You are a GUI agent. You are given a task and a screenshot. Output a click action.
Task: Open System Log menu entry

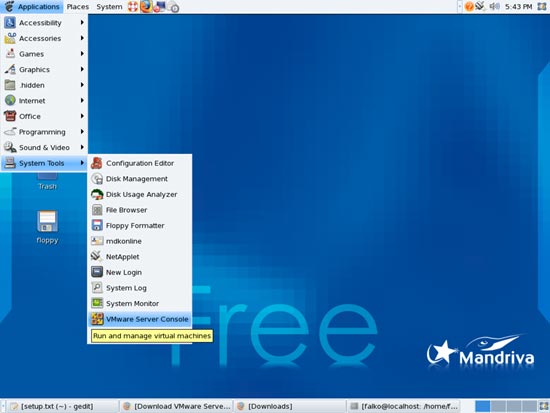pos(140,288)
